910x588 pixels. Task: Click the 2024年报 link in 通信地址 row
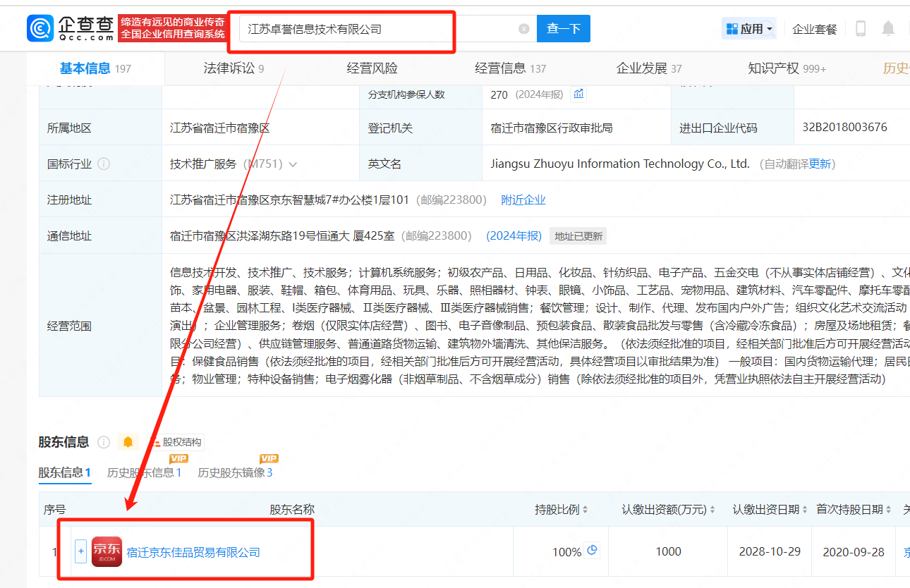pyautogui.click(x=514, y=236)
